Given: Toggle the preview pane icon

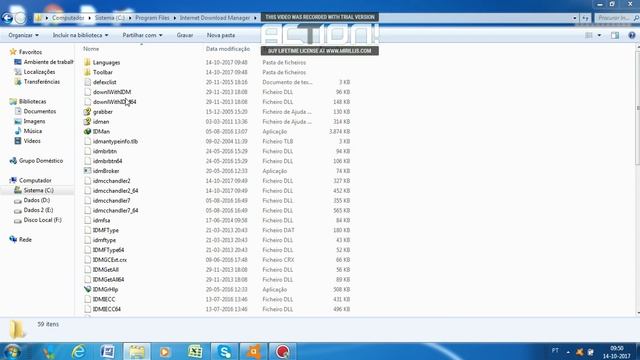Looking at the screenshot, I should [x=615, y=36].
